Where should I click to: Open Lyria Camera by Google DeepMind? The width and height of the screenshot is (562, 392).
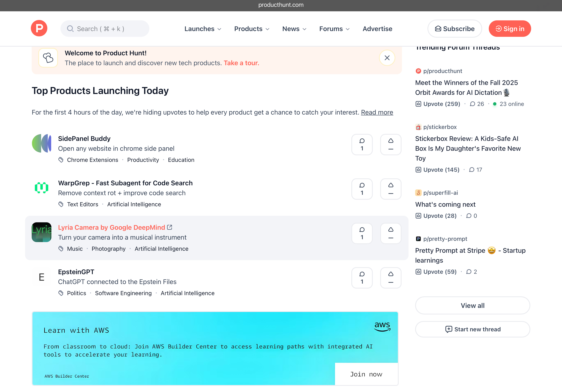[x=111, y=227]
